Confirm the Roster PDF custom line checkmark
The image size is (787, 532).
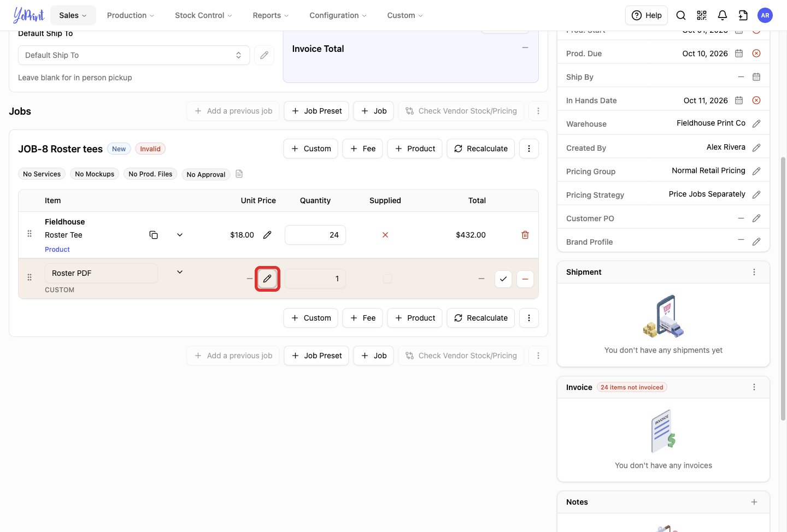503,279
